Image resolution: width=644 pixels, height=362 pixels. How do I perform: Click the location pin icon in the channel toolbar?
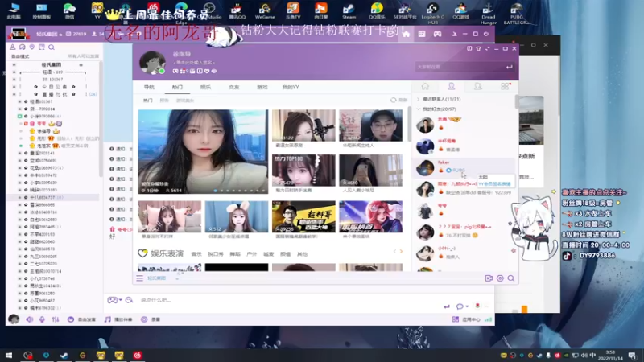[x=31, y=47]
